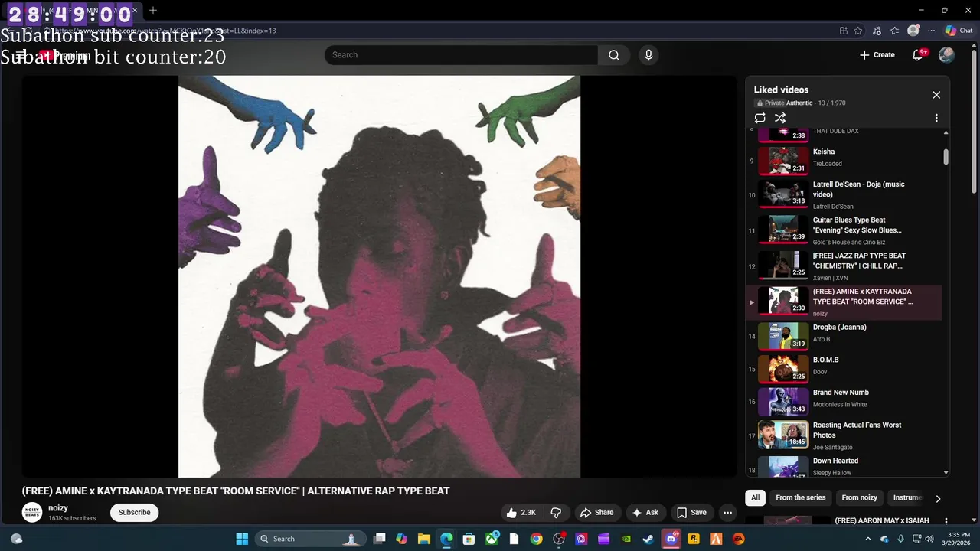Open Task View on the taskbar
980x551 pixels.
[x=379, y=539]
